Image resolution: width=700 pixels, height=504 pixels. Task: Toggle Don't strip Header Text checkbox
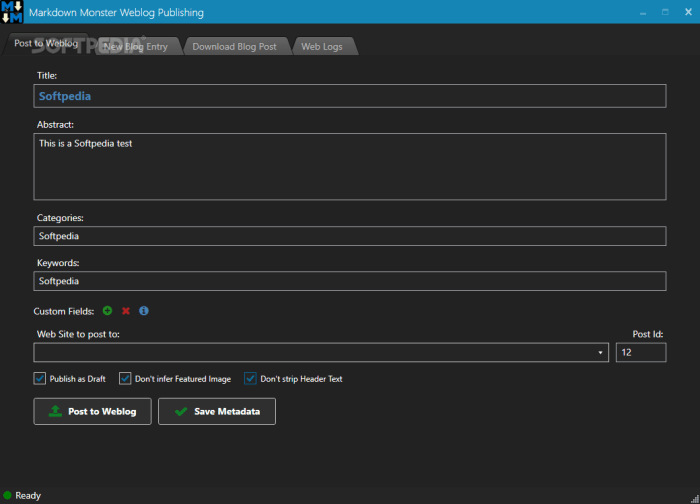tap(250, 379)
